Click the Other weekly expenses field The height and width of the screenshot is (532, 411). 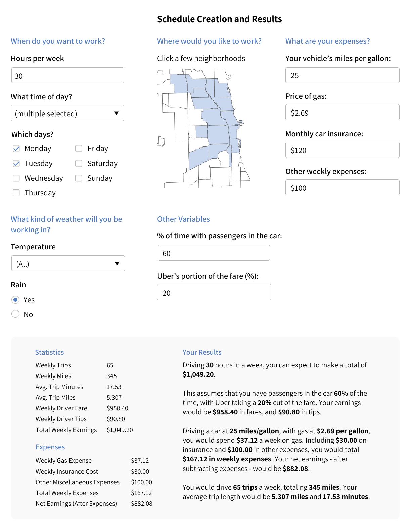click(342, 188)
